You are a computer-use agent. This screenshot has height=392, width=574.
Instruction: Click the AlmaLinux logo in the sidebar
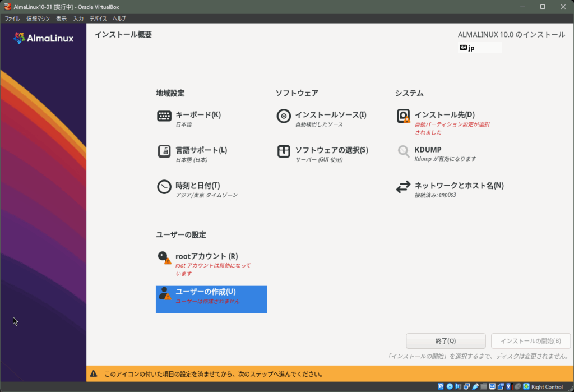(x=44, y=38)
